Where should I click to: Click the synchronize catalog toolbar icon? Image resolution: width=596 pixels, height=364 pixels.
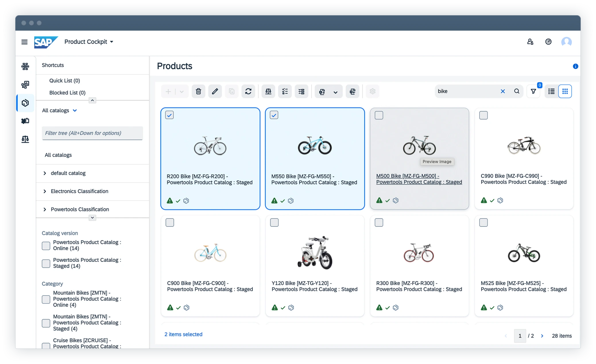(322, 91)
